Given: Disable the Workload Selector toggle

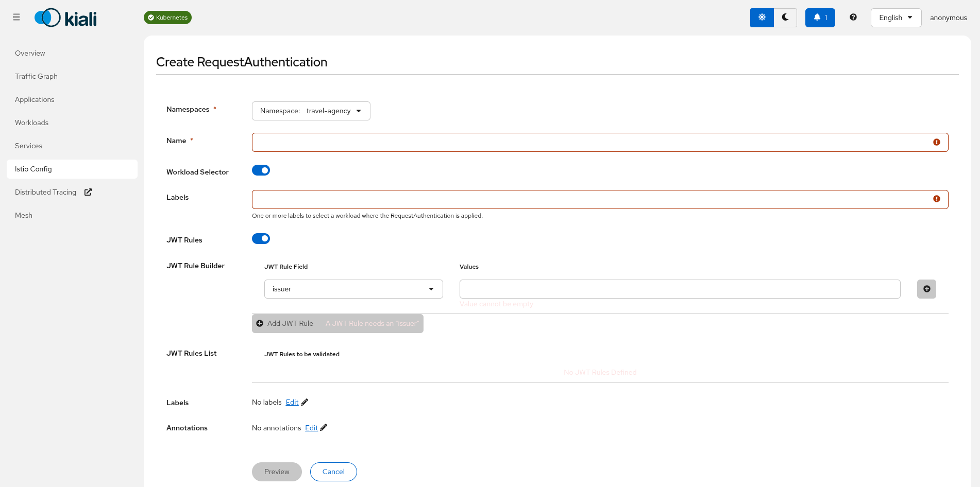Looking at the screenshot, I should 261,170.
